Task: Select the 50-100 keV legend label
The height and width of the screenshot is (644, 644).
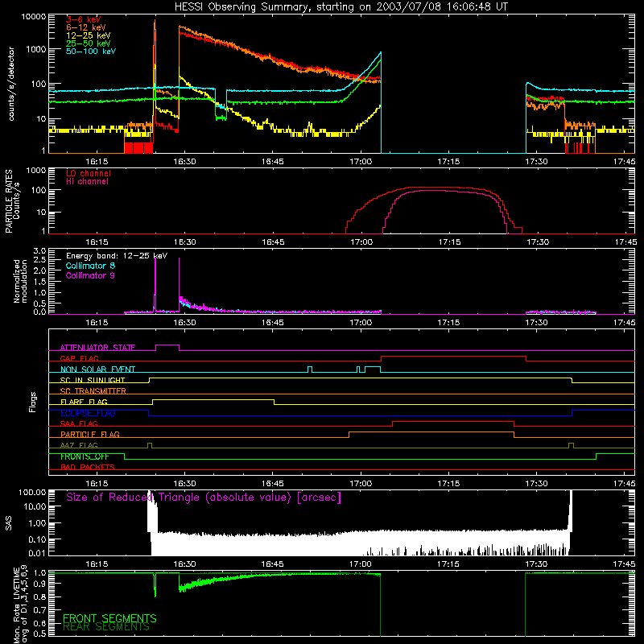Action: (91, 52)
